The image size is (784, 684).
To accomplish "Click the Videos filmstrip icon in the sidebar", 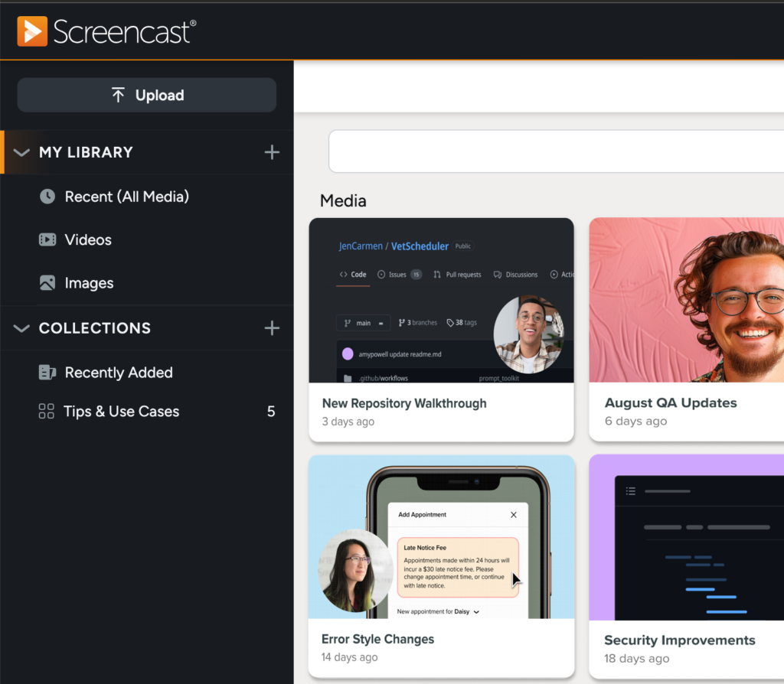I will point(47,239).
